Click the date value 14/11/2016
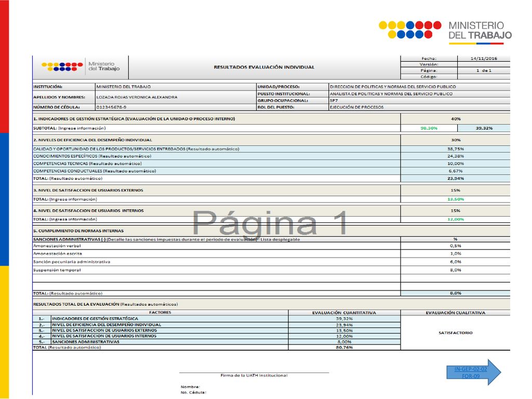 point(484,58)
